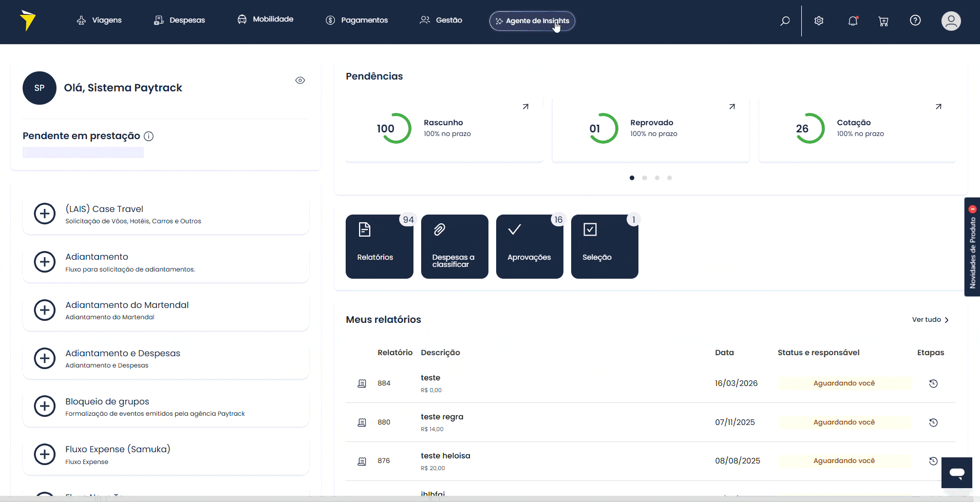Open the search magnifier icon
The height and width of the screenshot is (502, 980).
pos(785,21)
